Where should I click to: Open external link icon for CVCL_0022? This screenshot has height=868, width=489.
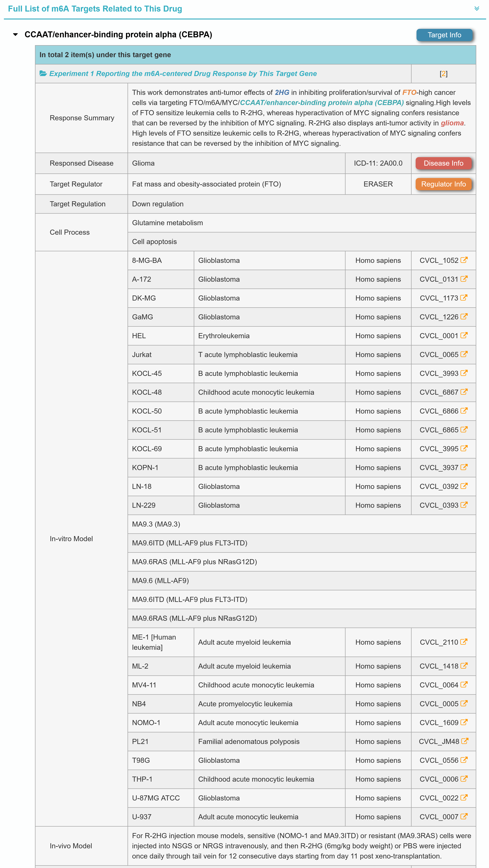pyautogui.click(x=464, y=798)
